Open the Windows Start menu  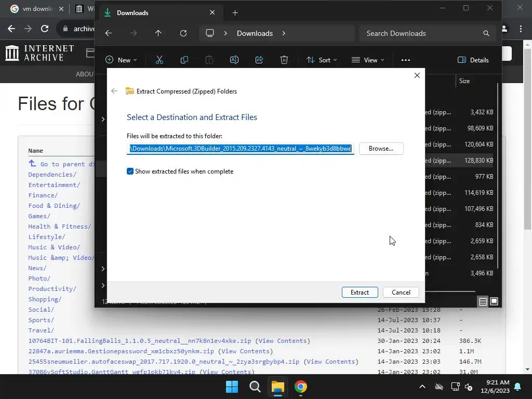232,387
